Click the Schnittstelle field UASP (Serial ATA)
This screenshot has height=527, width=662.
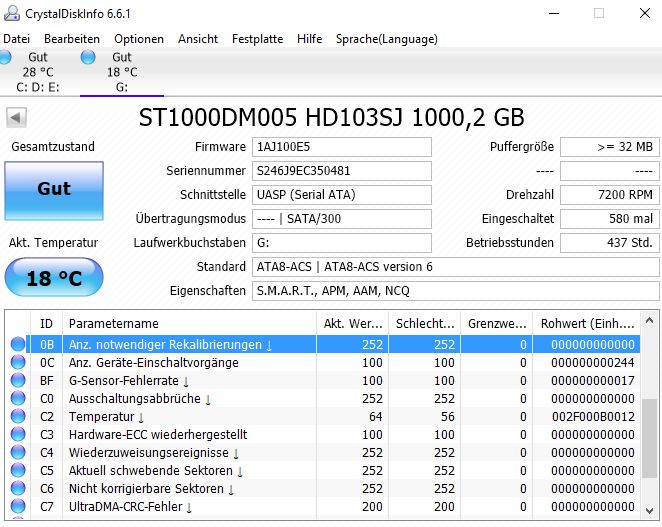[342, 195]
